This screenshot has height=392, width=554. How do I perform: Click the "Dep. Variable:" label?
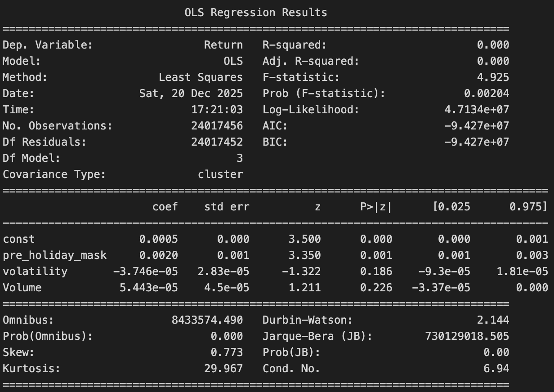point(47,45)
